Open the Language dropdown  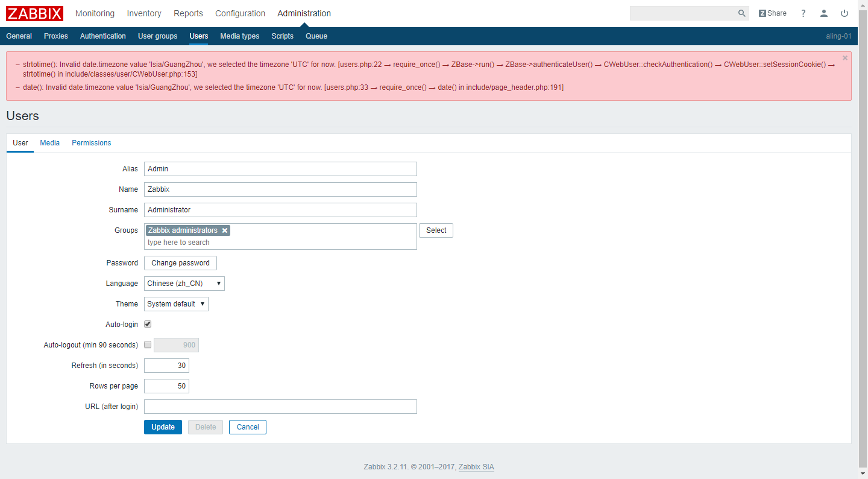tap(184, 284)
